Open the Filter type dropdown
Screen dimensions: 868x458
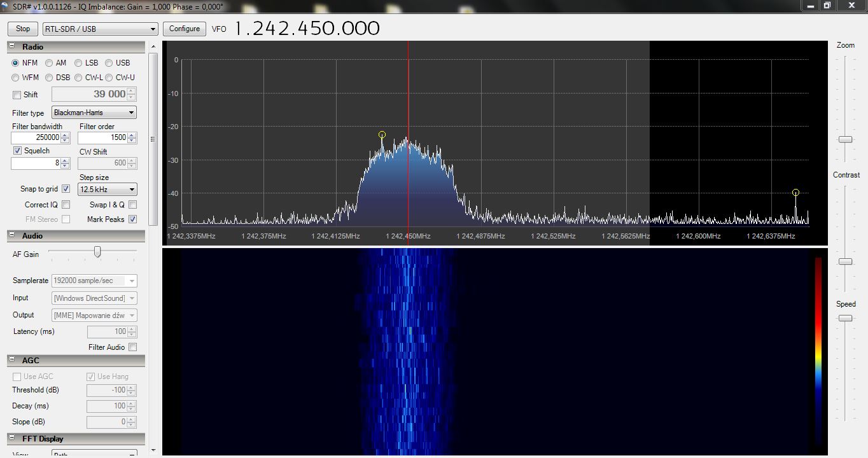click(94, 113)
